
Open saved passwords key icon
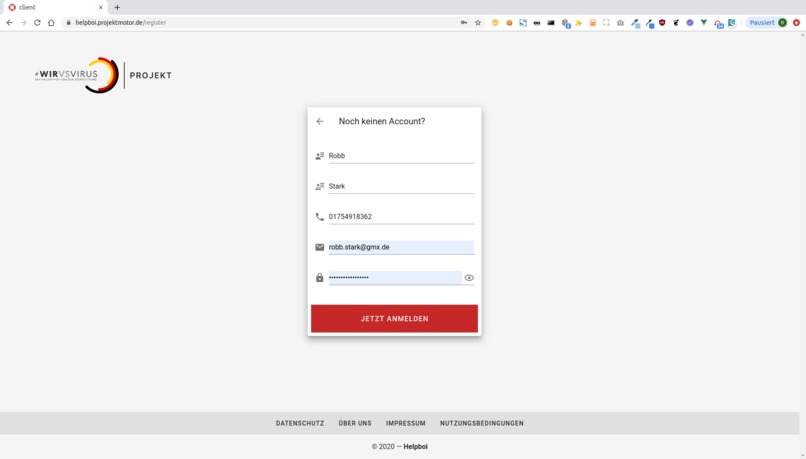464,23
